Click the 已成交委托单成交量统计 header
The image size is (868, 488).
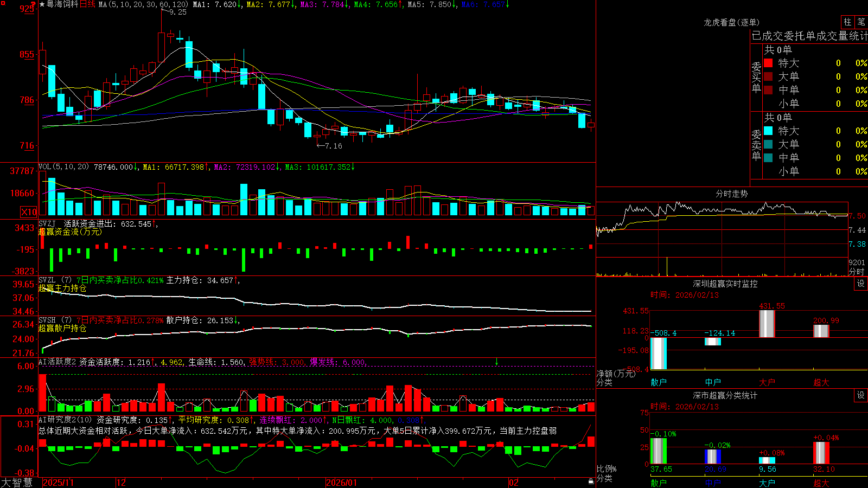click(809, 36)
